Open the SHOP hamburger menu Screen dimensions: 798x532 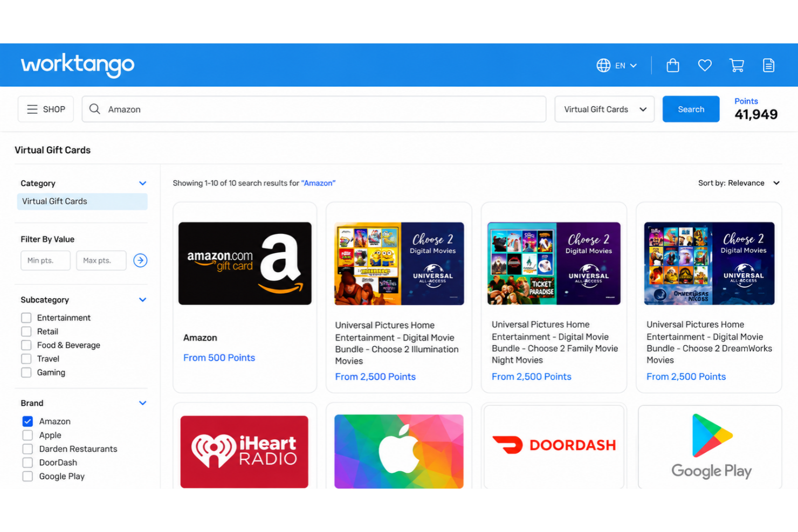46,109
